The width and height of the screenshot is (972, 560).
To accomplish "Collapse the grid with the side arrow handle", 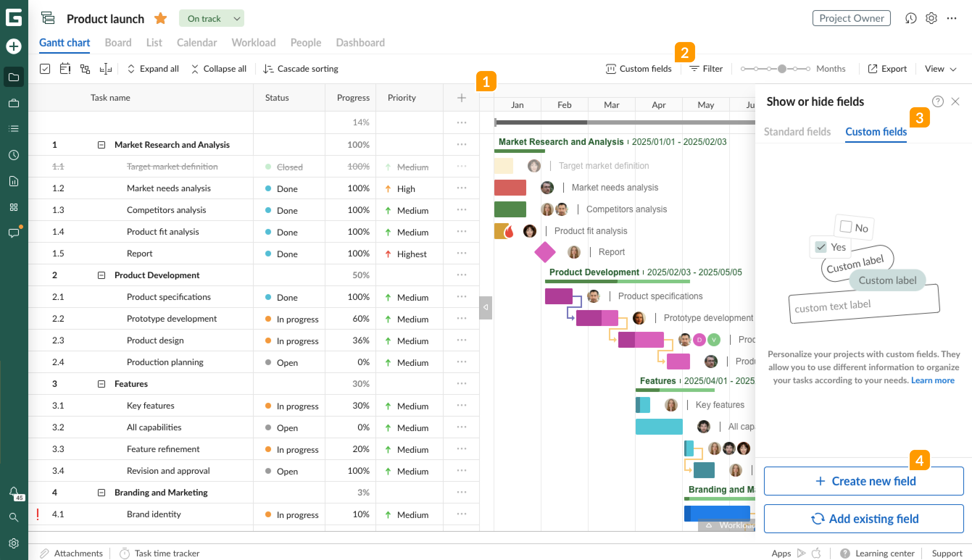I will pyautogui.click(x=486, y=307).
